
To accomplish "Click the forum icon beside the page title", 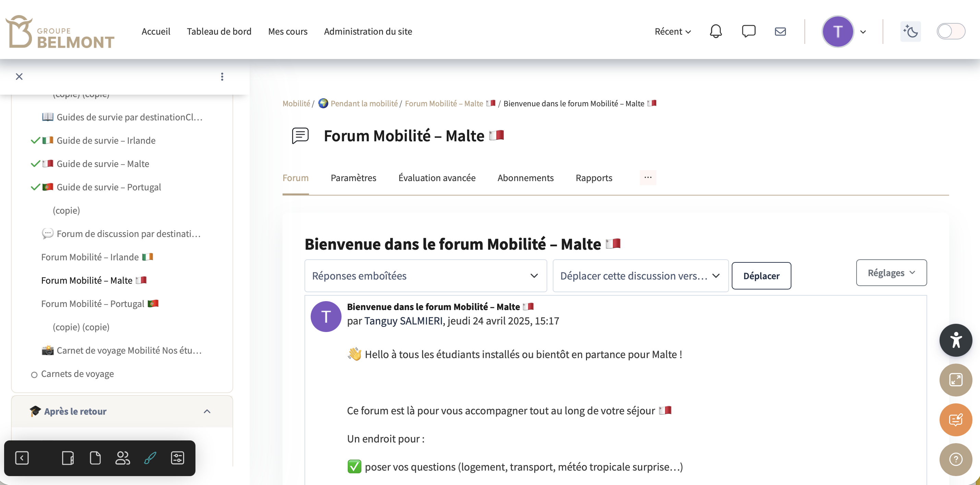I will [x=300, y=135].
